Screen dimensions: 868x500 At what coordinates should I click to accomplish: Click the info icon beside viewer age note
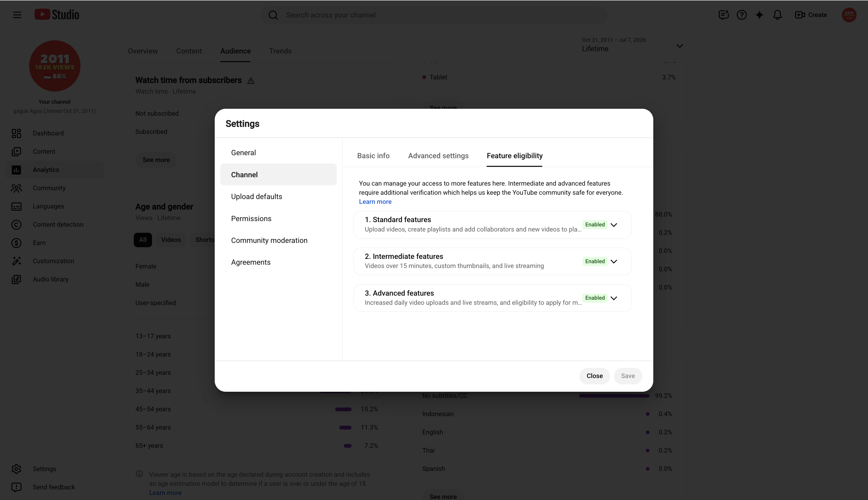tap(139, 474)
